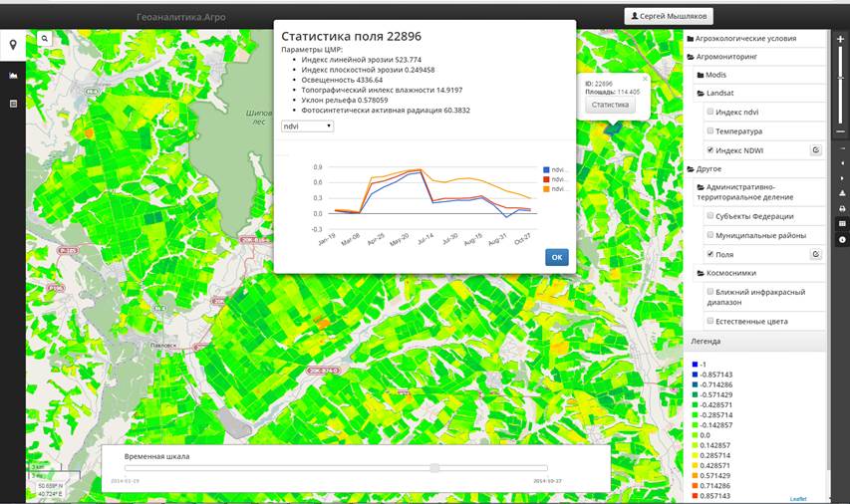The image size is (850, 504).
Task: Click Освещенность 4336.64 parameter line
Action: [x=342, y=80]
